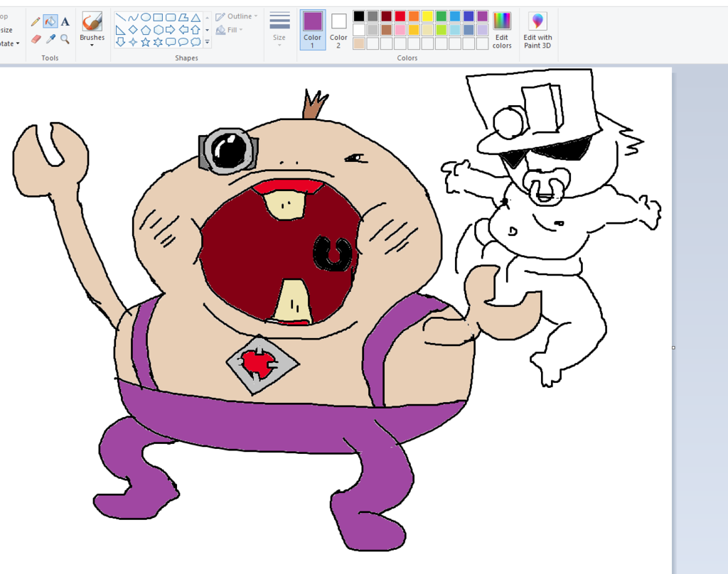
Task: Pick the Curve shape
Action: pos(133,18)
